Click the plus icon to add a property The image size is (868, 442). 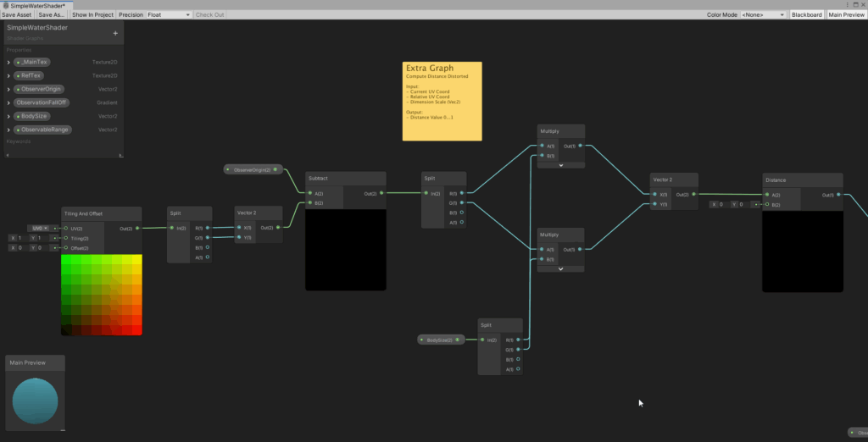(115, 33)
